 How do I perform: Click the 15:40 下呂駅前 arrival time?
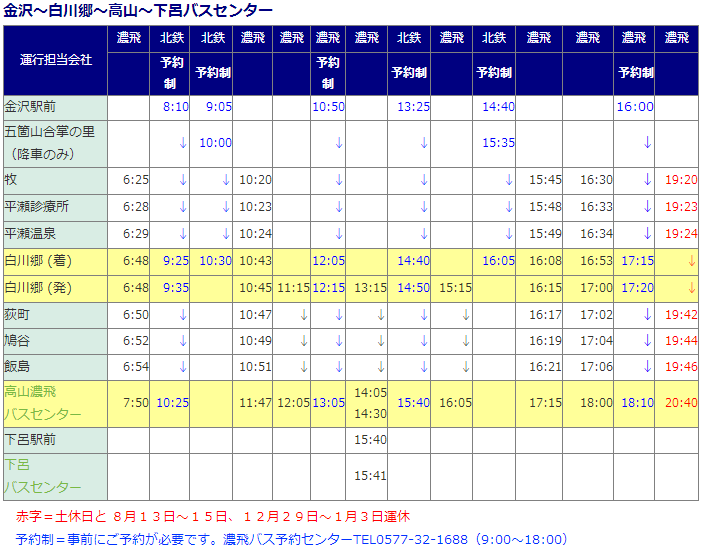tap(370, 439)
